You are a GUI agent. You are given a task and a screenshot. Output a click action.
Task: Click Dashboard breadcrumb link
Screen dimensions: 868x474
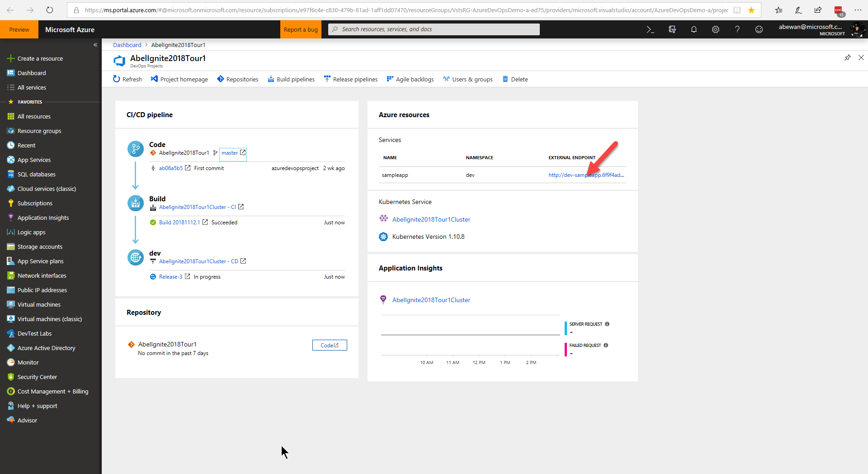point(127,45)
